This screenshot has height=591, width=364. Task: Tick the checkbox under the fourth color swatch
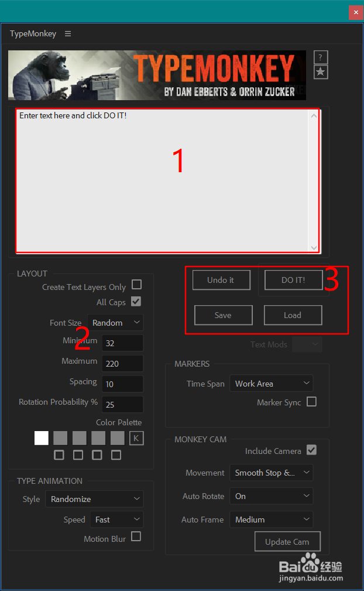pos(97,455)
